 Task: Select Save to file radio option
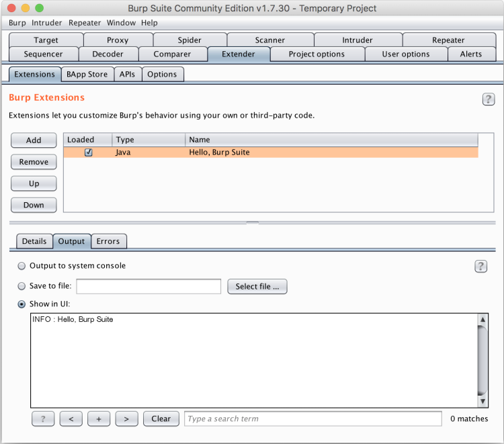tap(22, 286)
